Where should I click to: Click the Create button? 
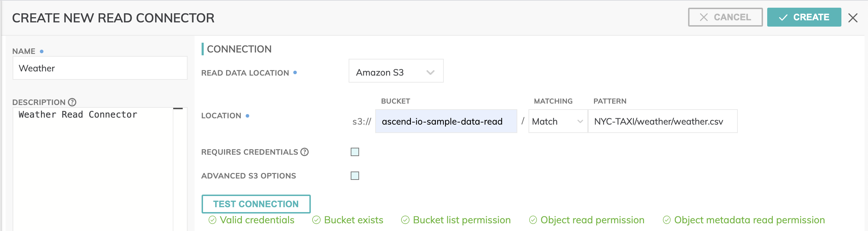804,17
